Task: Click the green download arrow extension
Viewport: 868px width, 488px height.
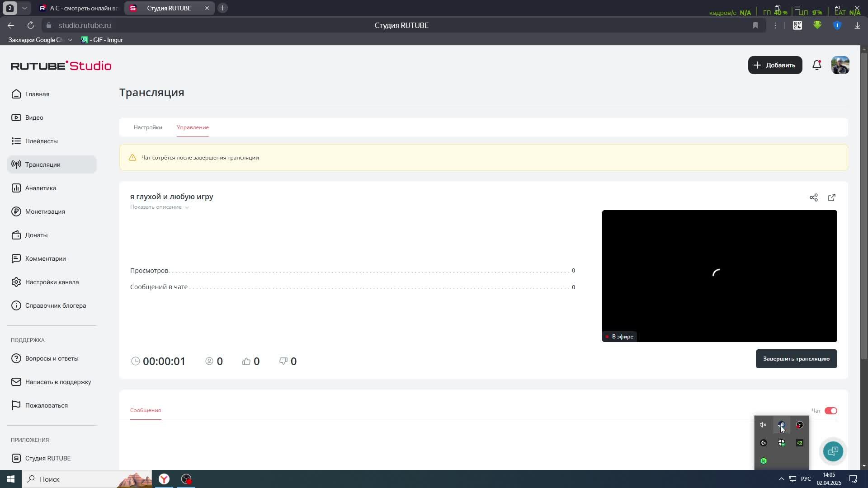Action: [x=817, y=25]
